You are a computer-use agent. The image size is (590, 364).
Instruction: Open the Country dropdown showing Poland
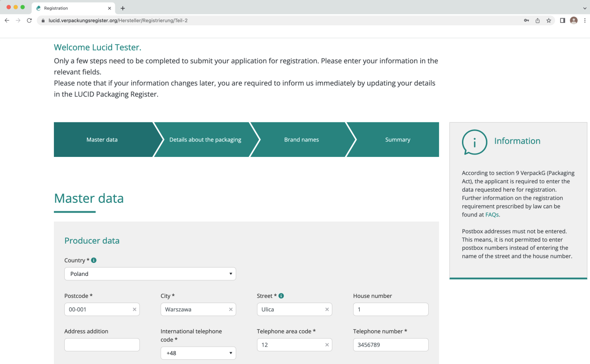(150, 274)
